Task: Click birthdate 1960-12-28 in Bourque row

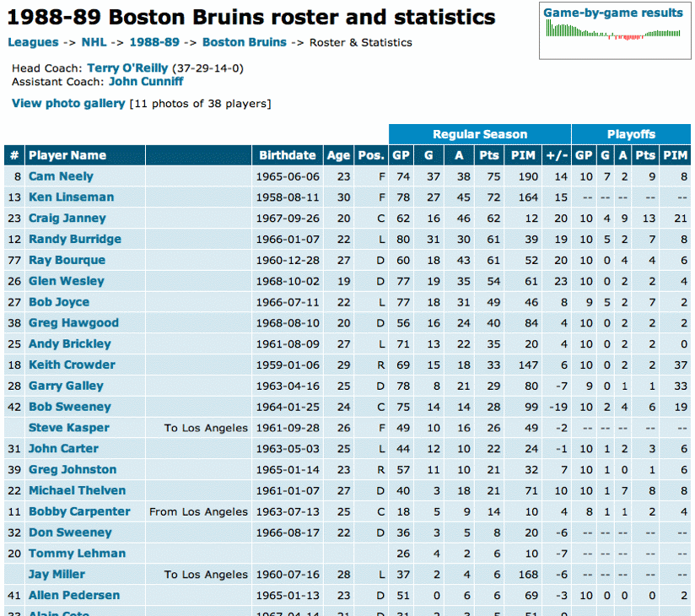Action: point(288,261)
